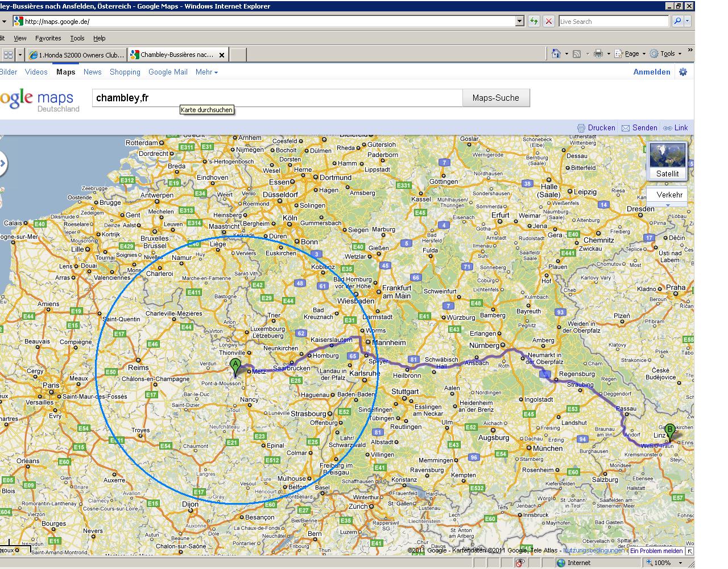Click the IE home page icon
The image size is (728, 569).
(556, 53)
